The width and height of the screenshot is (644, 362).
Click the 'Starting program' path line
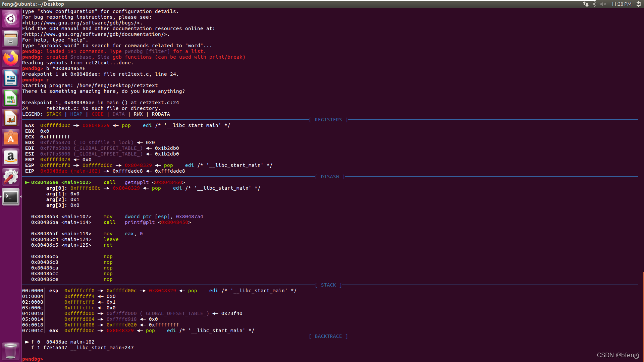(90, 85)
